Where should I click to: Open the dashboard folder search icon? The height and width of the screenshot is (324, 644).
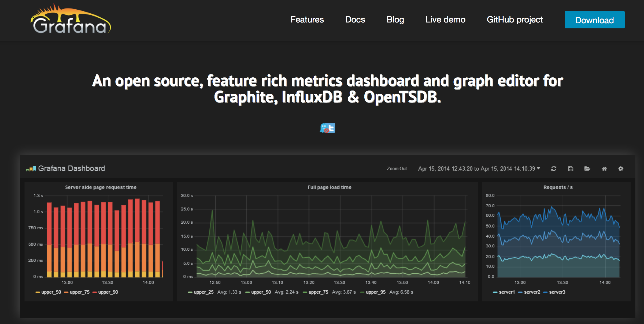587,169
